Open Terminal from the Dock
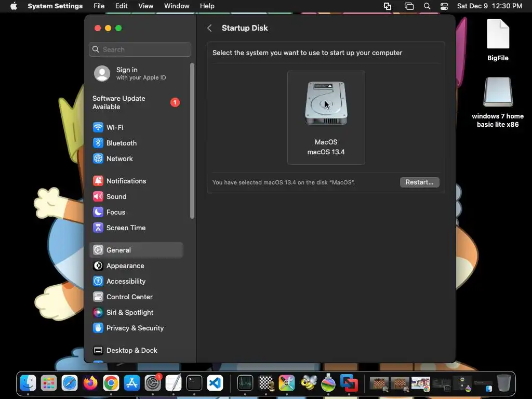Screen dimensions: 532x399 click(x=194, y=383)
